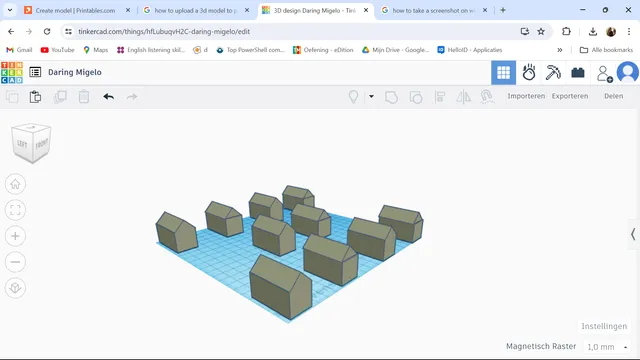Image resolution: width=640 pixels, height=360 pixels.
Task: Click the Fit all in view button
Action: (16, 210)
